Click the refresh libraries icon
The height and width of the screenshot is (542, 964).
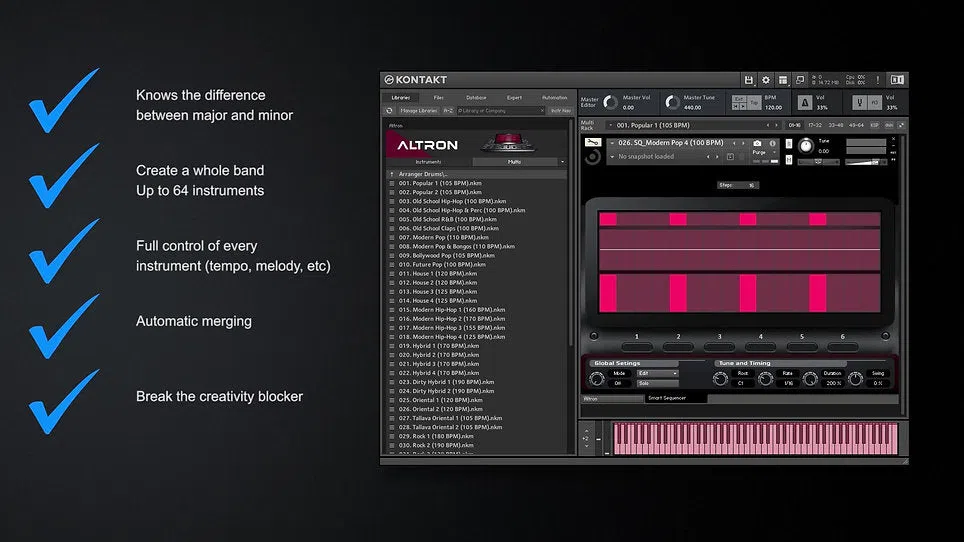[x=389, y=111]
